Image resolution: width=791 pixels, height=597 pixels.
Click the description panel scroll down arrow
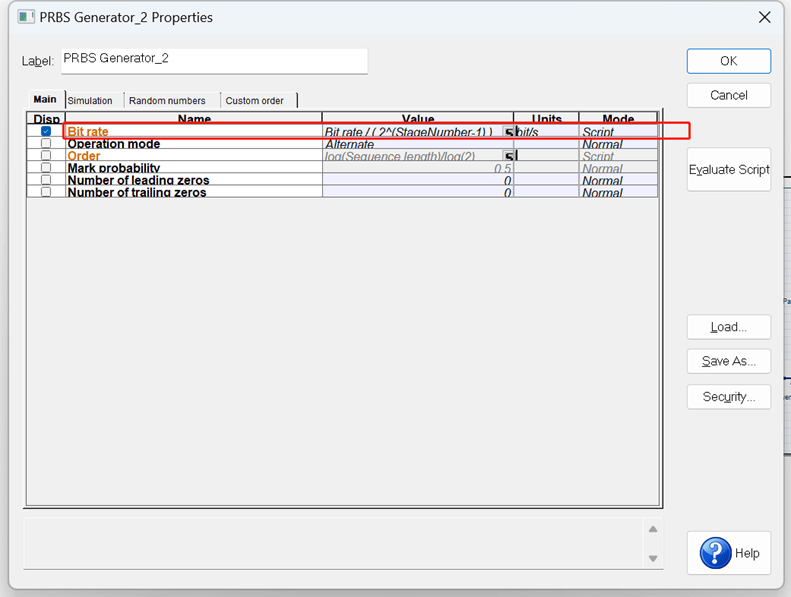[653, 558]
